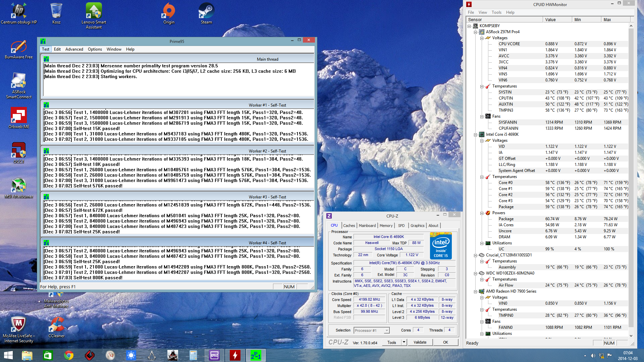Switch to the Mainboard tab in CPU-Z

(367, 226)
